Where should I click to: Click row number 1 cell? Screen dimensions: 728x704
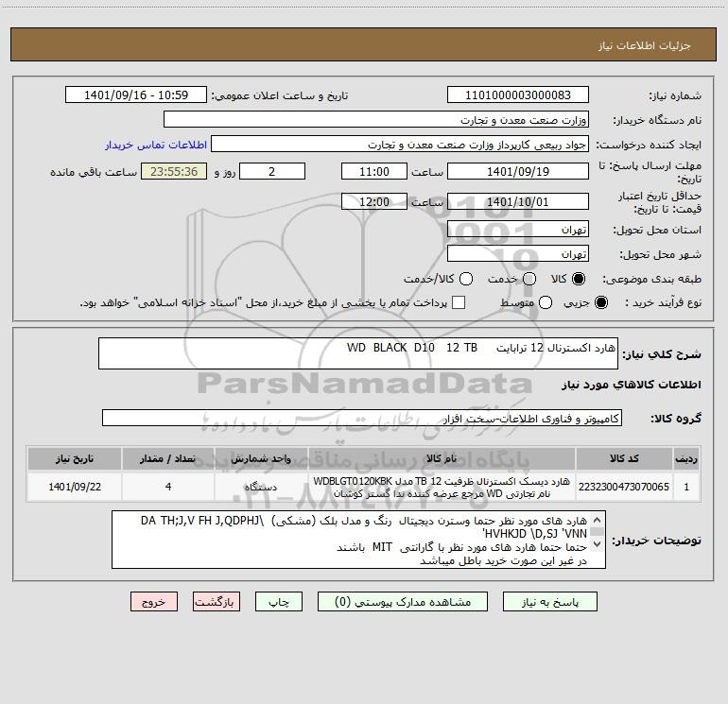686,487
